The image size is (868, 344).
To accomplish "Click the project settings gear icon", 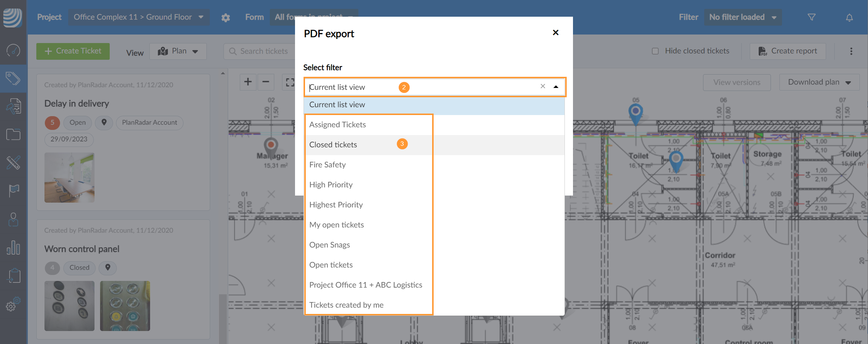I will click(x=226, y=17).
